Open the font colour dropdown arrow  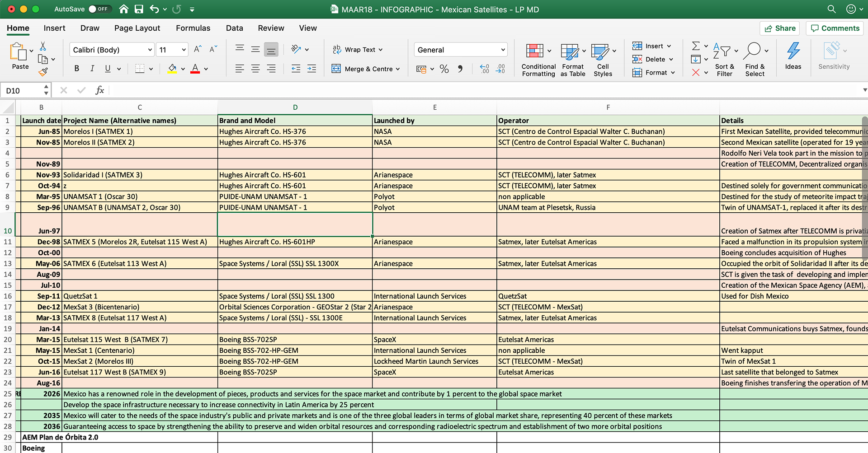pyautogui.click(x=206, y=69)
